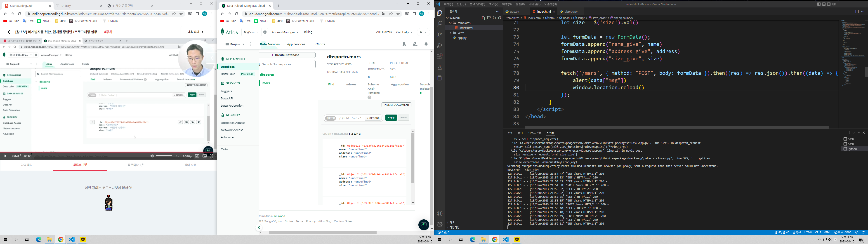Open the Get Help dropdown in Atlas
This screenshot has height=244, width=868.
click(x=404, y=32)
